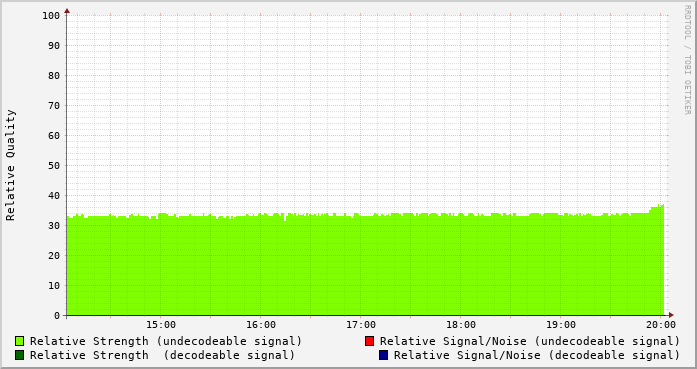The image size is (697, 369).
Task: Click the Relative Strength (undecodeable signal) legend text
Action: tap(166, 341)
